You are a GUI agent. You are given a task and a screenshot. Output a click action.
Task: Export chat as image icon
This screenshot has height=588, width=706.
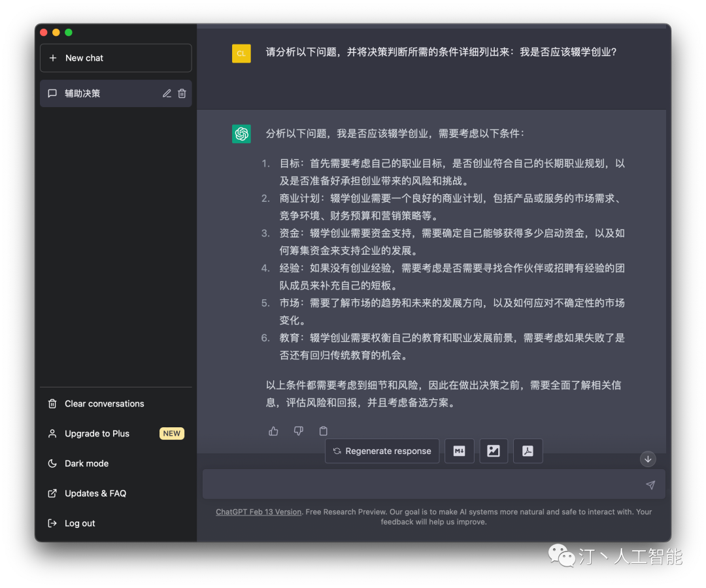494,451
